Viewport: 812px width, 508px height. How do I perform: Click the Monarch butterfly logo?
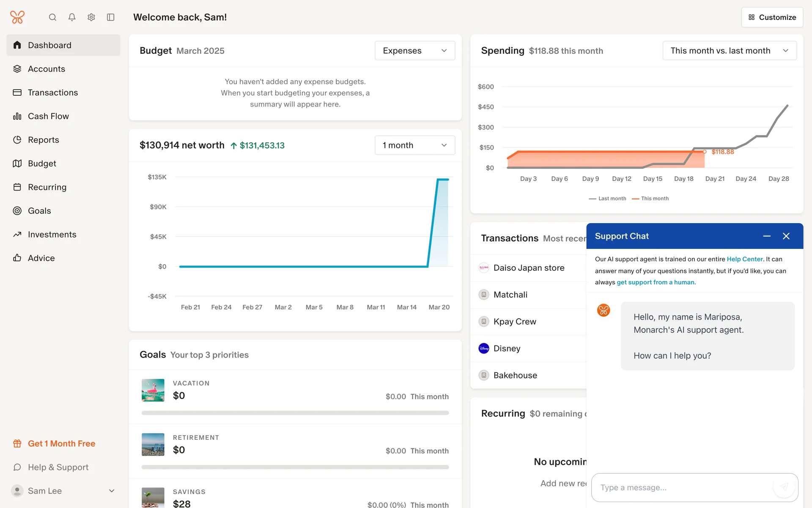click(17, 17)
